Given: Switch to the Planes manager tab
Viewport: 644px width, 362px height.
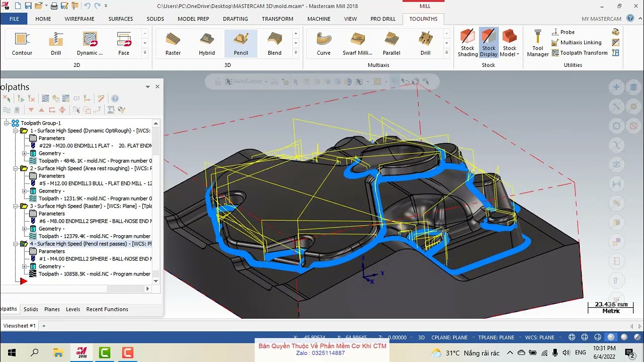Looking at the screenshot, I should pyautogui.click(x=52, y=309).
